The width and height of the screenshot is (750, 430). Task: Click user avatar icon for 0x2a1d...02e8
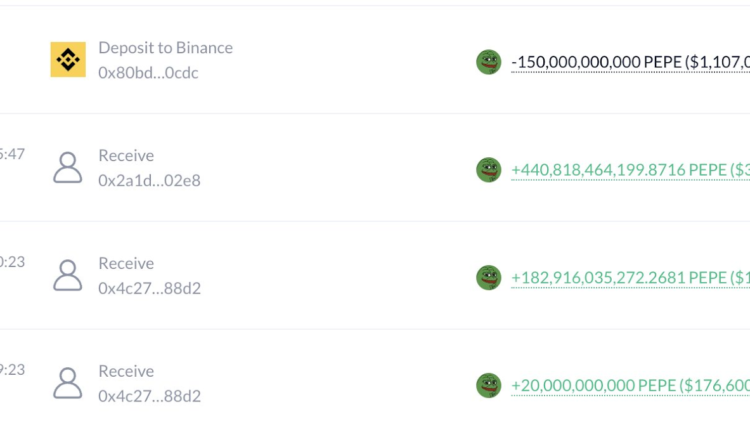click(68, 168)
